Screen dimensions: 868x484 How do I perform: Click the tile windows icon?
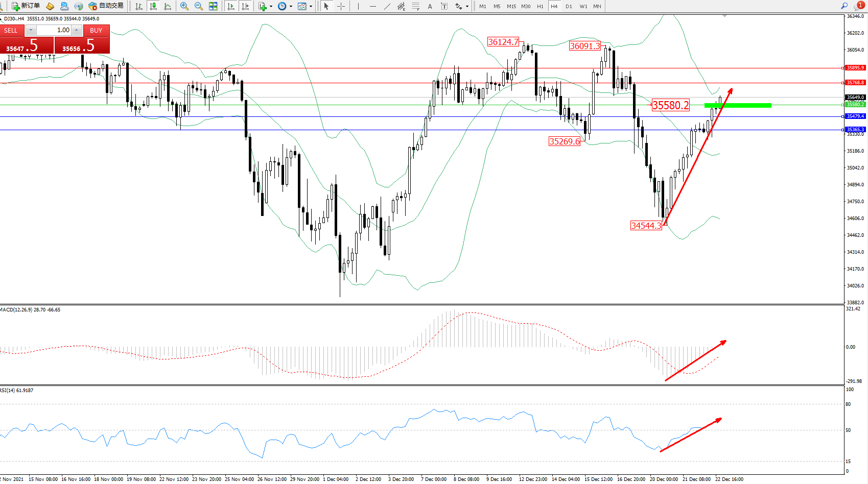click(x=213, y=6)
